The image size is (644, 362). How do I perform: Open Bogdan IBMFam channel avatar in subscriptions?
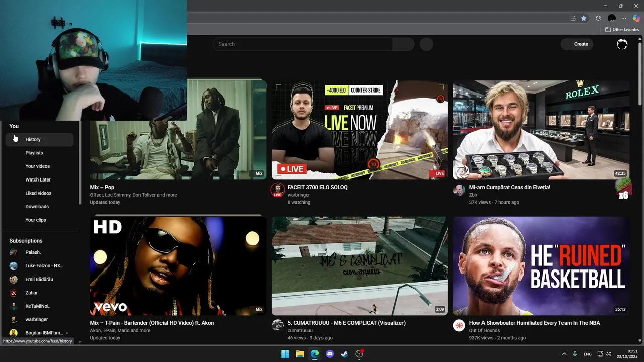pos(14,333)
